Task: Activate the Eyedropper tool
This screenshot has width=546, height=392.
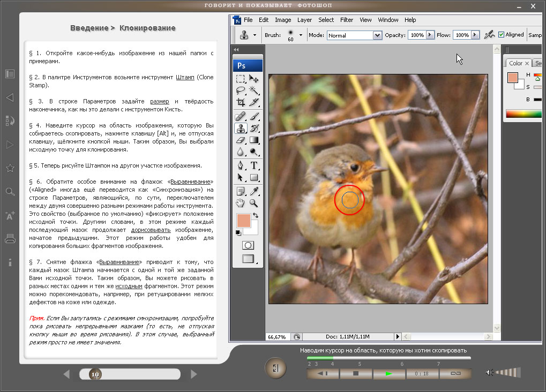Action: click(x=254, y=191)
